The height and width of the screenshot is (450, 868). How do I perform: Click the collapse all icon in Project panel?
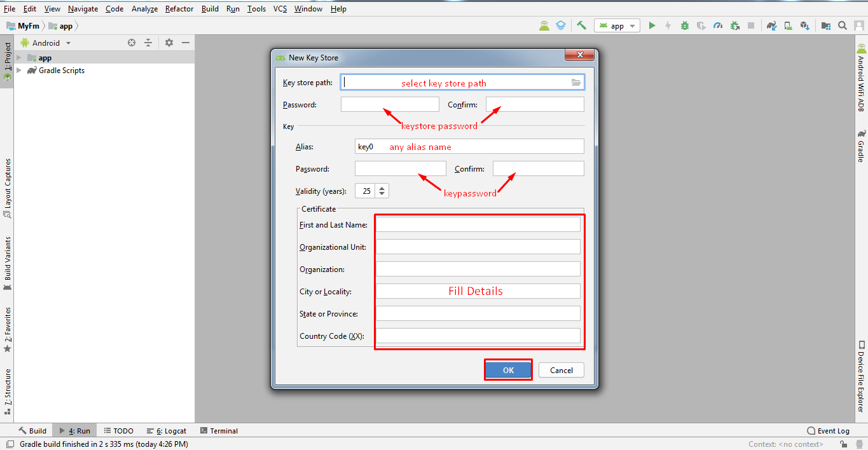click(148, 43)
